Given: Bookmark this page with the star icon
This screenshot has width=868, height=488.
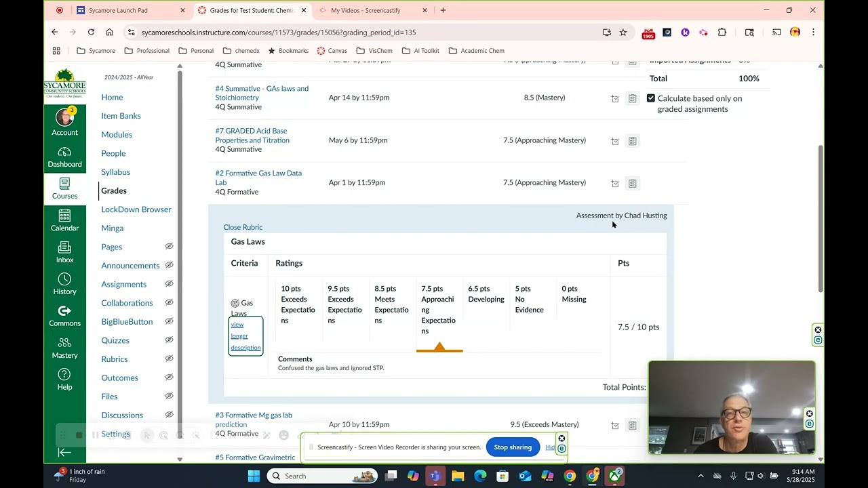Looking at the screenshot, I should coord(623,32).
